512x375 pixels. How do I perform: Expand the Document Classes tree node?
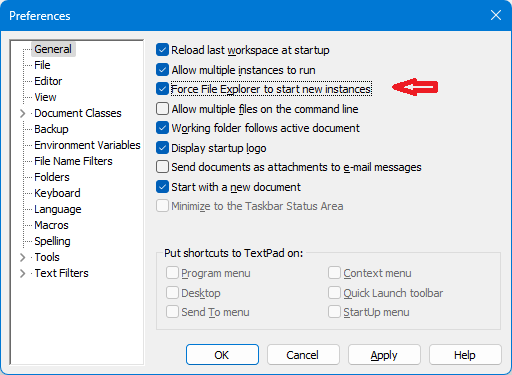(x=22, y=113)
